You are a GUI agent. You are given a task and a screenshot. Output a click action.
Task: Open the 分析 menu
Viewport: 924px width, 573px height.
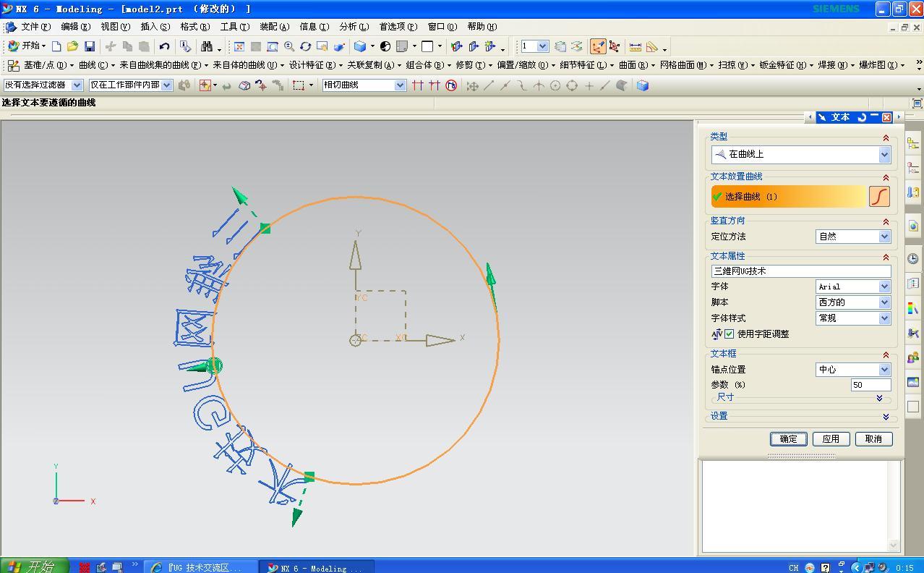(x=354, y=27)
